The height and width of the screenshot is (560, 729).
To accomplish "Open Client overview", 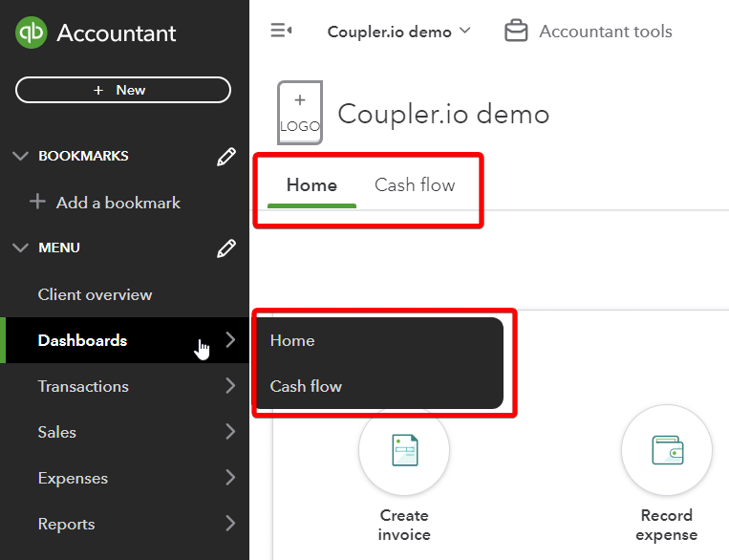I will tap(95, 294).
